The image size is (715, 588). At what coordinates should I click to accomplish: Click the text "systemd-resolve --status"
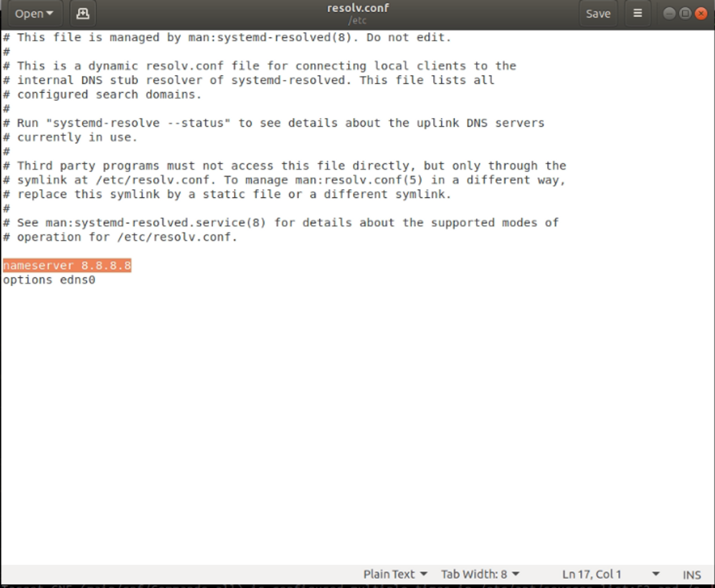[138, 123]
